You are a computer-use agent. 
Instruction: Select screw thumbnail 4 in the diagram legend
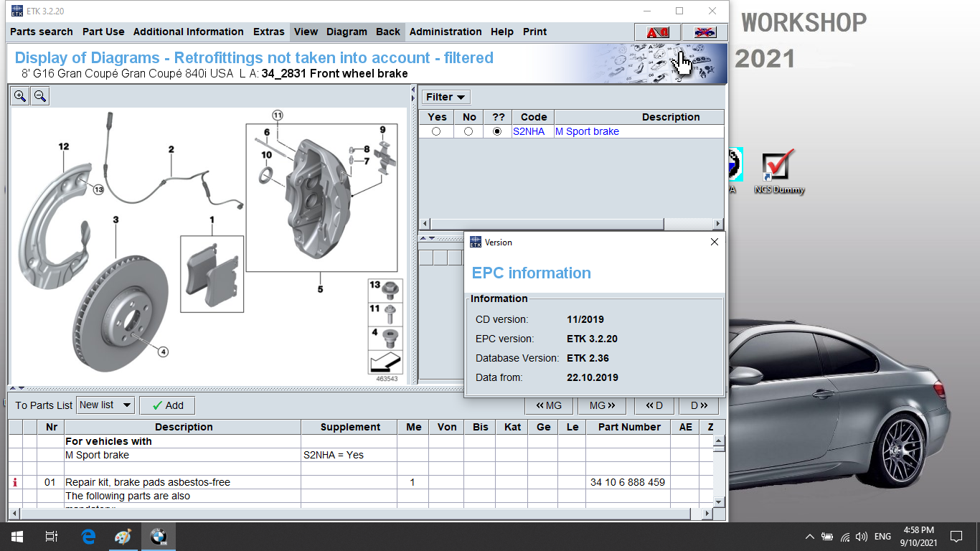[x=385, y=338]
